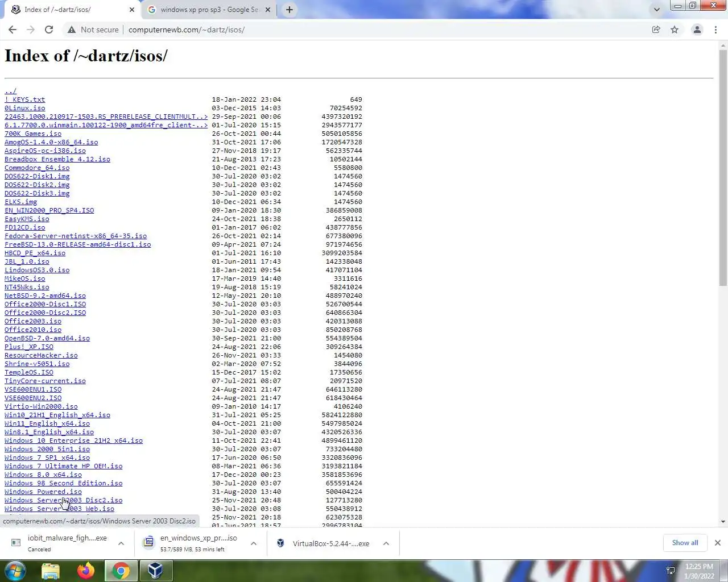Click the vertical scrollbar thumb
Image resolution: width=728 pixels, height=582 pixels.
point(723,168)
